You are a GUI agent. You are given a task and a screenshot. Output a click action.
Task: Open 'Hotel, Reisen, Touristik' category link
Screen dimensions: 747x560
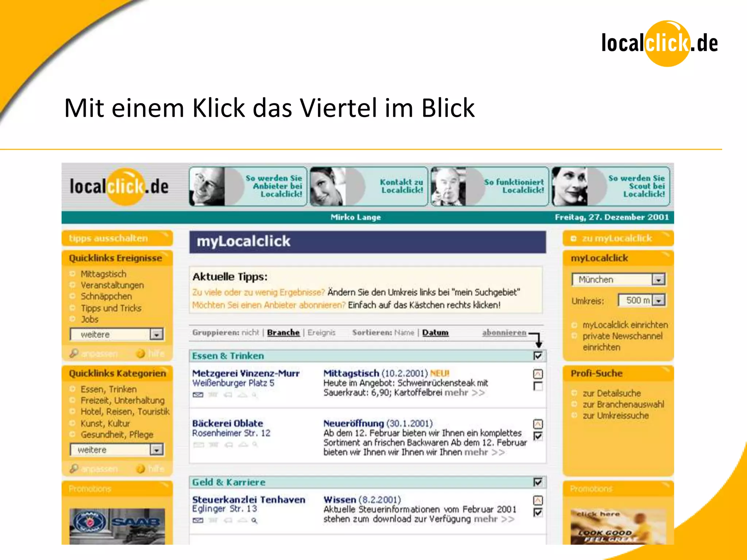[x=125, y=412]
